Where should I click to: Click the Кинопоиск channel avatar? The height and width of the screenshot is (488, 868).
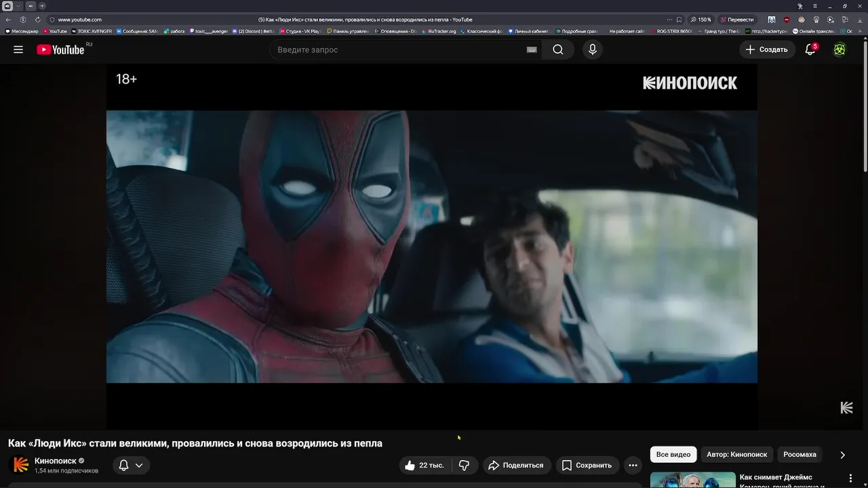(x=21, y=464)
